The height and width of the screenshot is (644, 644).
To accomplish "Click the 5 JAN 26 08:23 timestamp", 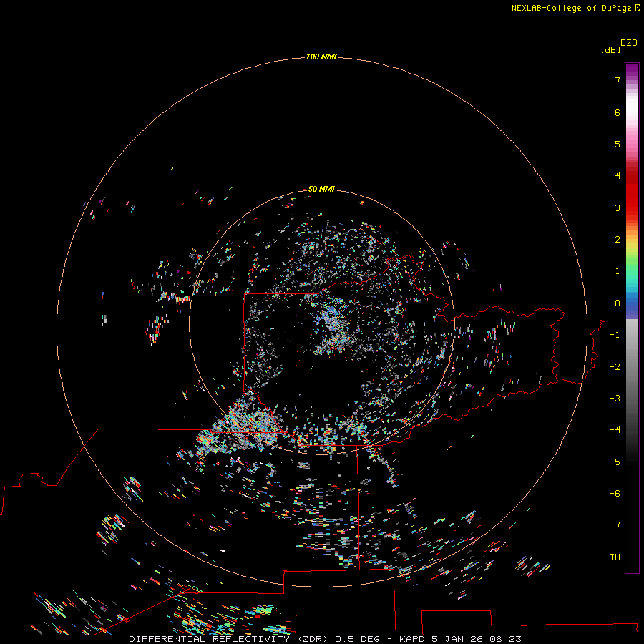I will click(477, 639).
